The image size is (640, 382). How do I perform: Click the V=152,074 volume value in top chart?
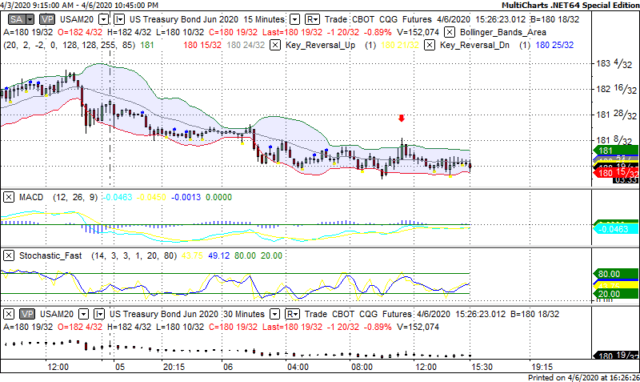(x=417, y=32)
